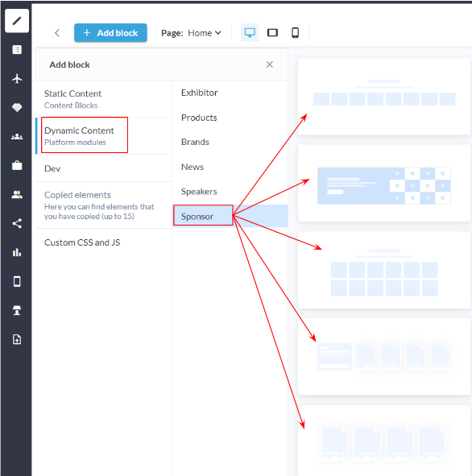Open the bar chart analytics icon
472x476 pixels.
coord(17,252)
